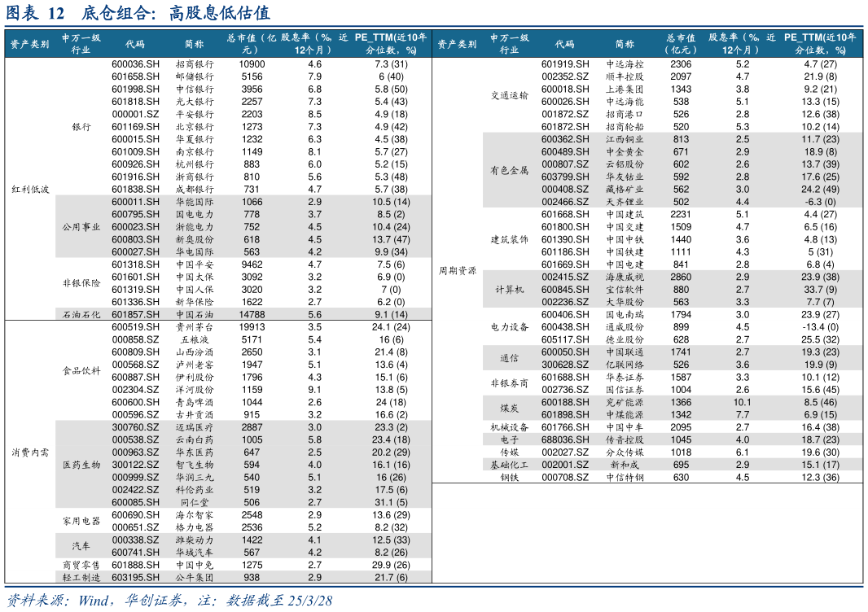Click the 有色金属 industry cell
The width and height of the screenshot is (868, 612).
click(510, 171)
